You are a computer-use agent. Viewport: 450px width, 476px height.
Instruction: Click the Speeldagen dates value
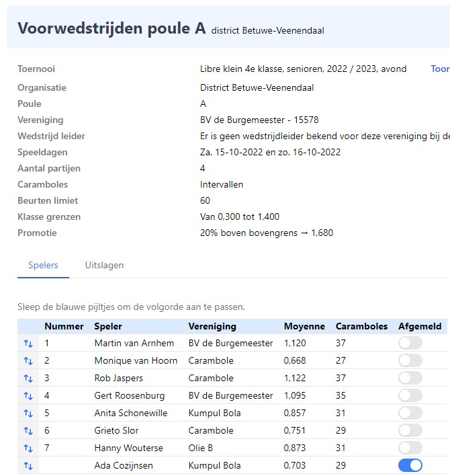tap(270, 152)
